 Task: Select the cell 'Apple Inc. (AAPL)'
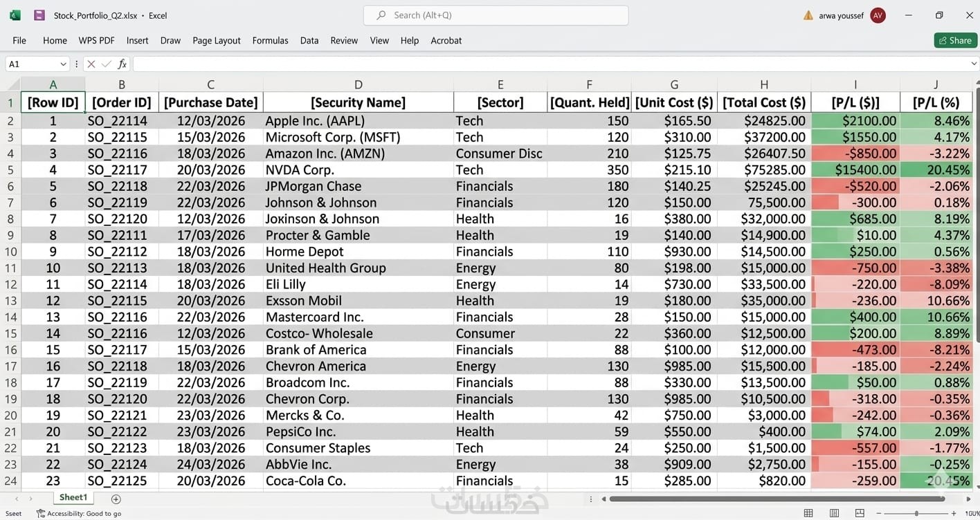[359, 121]
